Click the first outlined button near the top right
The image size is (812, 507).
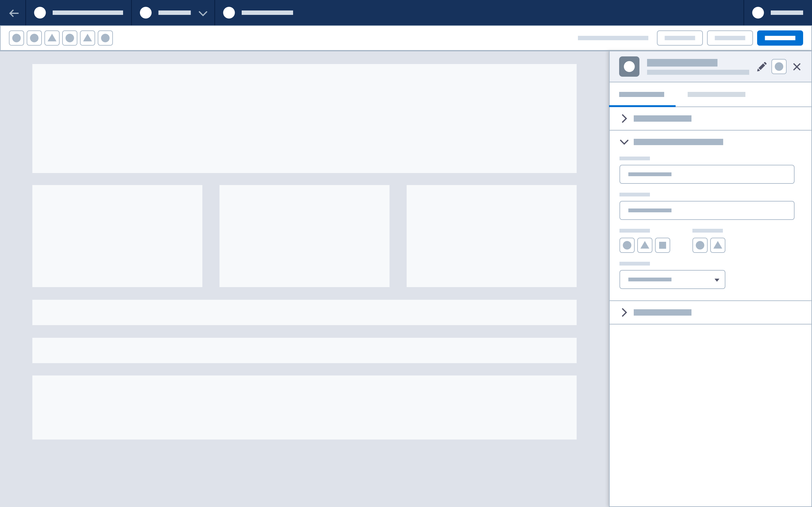pyautogui.click(x=680, y=38)
